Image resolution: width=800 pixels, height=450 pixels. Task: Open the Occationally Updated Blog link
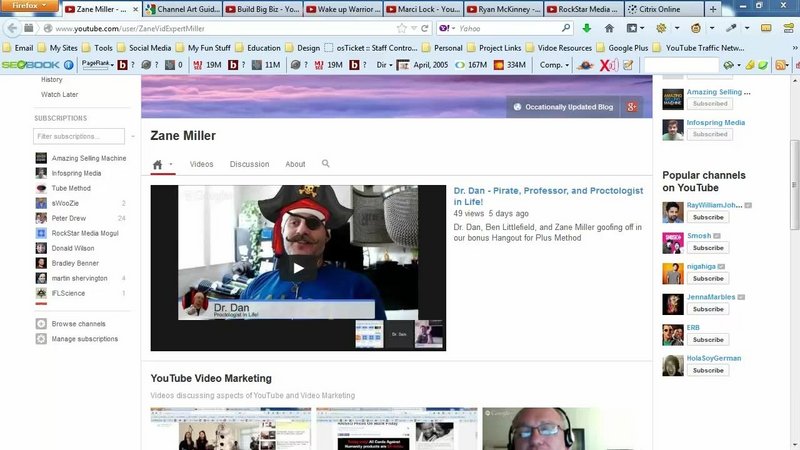(563, 107)
